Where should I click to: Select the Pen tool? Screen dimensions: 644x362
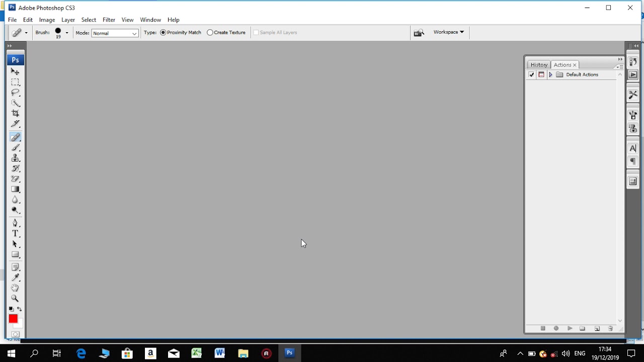pyautogui.click(x=16, y=223)
